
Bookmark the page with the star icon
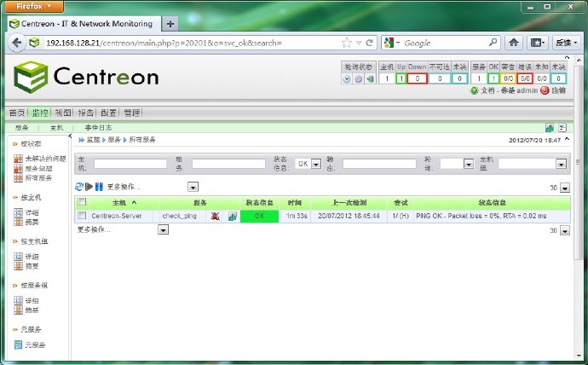point(347,43)
